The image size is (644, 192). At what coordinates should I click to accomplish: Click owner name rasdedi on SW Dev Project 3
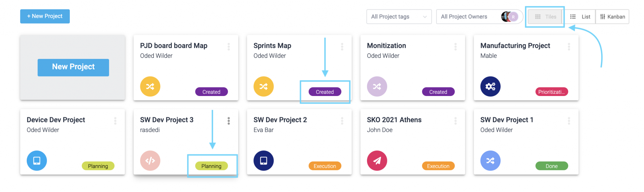coord(150,130)
